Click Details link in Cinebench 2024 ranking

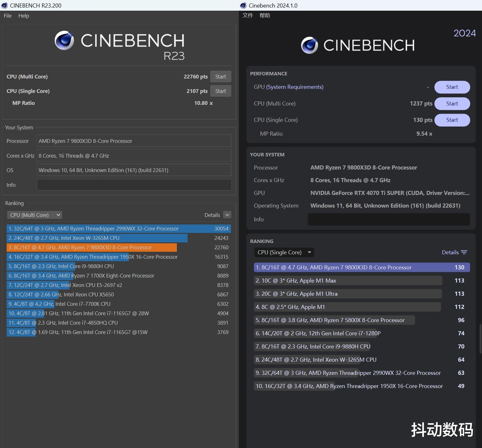[450, 252]
